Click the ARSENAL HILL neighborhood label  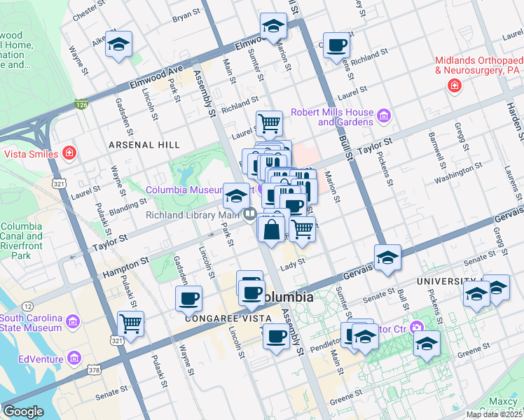(x=144, y=145)
